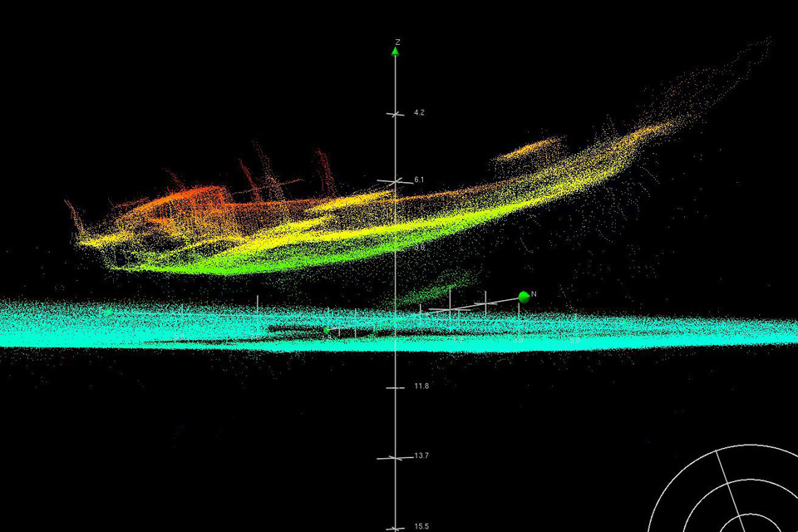Click the faint green marker at far left
This screenshot has height=532, width=798.
(x=108, y=312)
